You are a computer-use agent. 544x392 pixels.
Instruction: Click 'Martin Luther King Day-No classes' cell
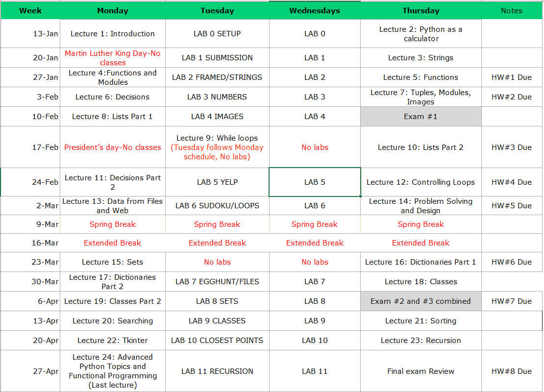[113, 58]
